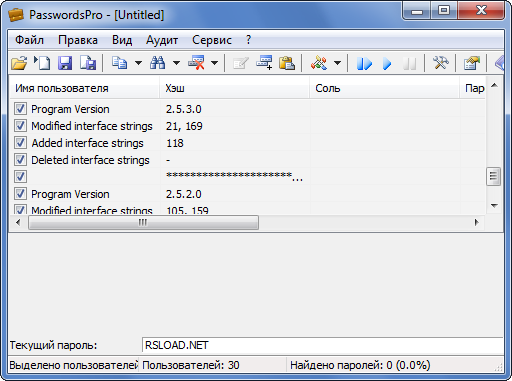Select hash value 118

pos(175,143)
